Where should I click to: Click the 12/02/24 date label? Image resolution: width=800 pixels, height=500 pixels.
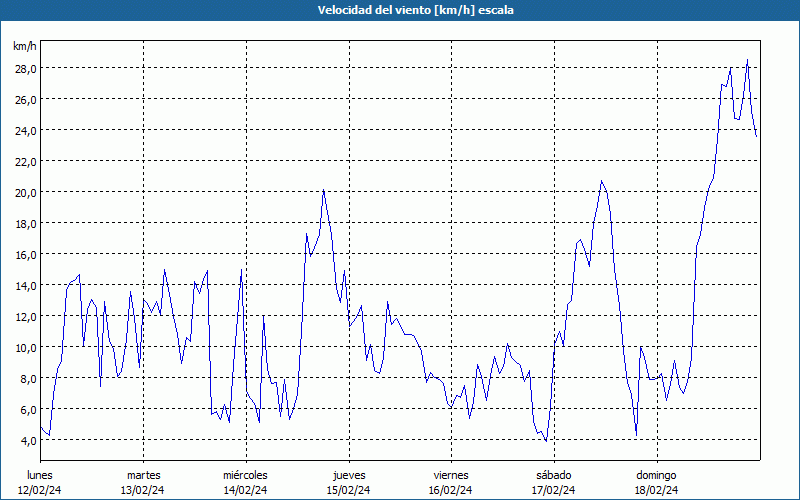pos(40,490)
